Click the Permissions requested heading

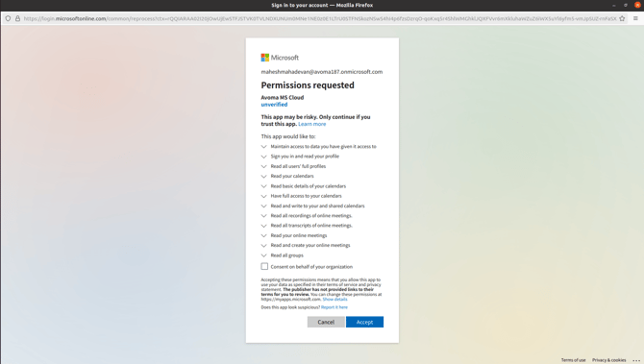[x=308, y=85]
